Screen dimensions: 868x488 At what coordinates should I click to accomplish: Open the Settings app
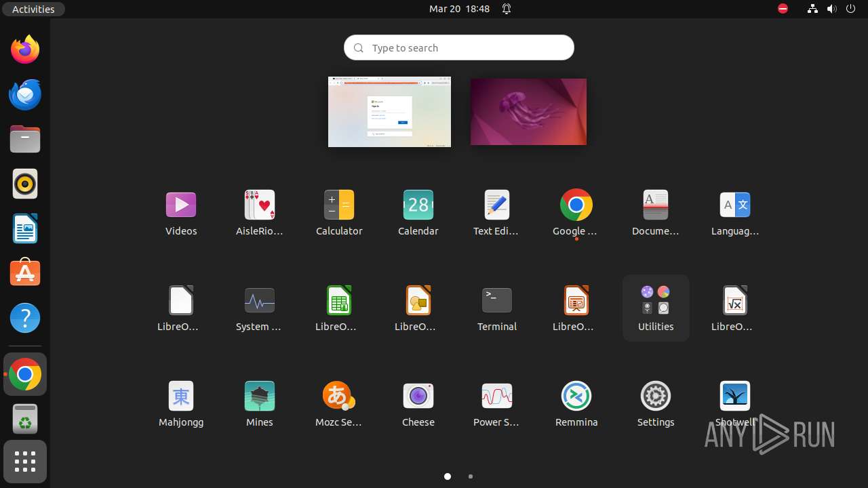pos(656,404)
